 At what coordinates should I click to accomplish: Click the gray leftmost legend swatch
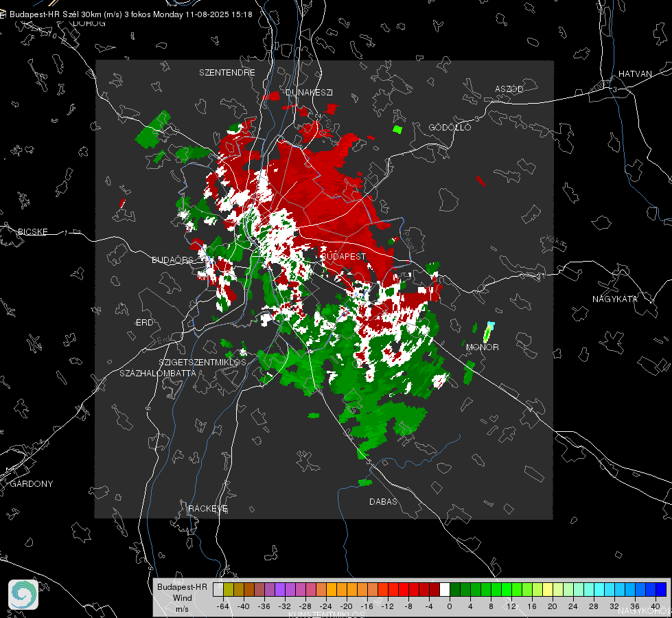click(x=218, y=590)
